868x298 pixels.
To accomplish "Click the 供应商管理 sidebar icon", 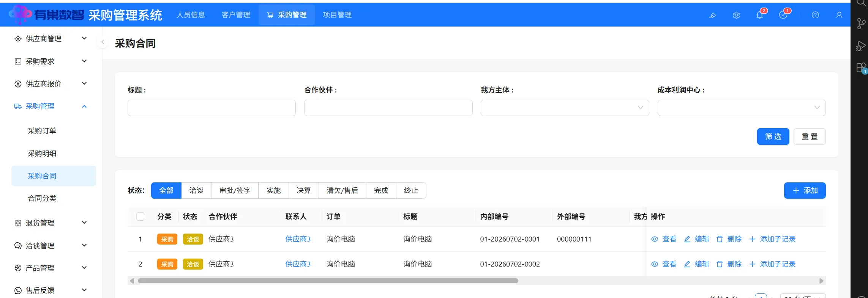I will coord(18,39).
